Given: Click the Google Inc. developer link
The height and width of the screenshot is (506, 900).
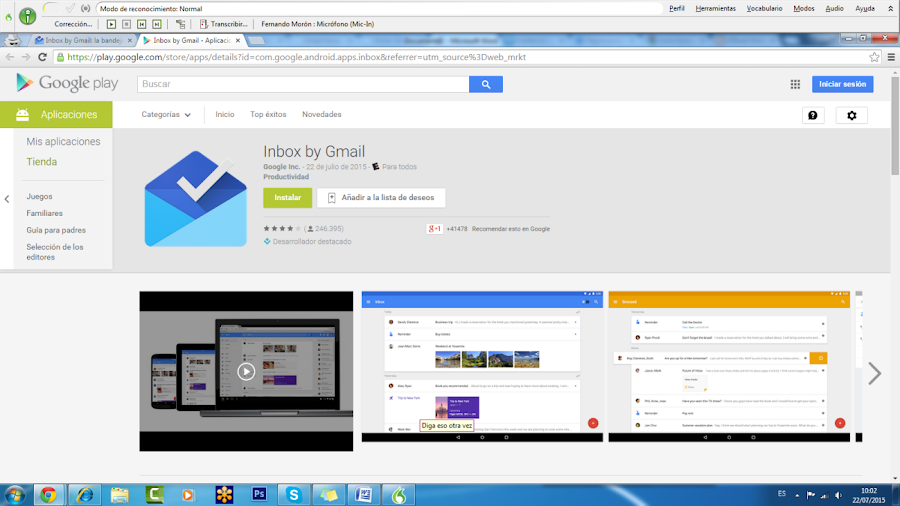Looking at the screenshot, I should coord(281,167).
